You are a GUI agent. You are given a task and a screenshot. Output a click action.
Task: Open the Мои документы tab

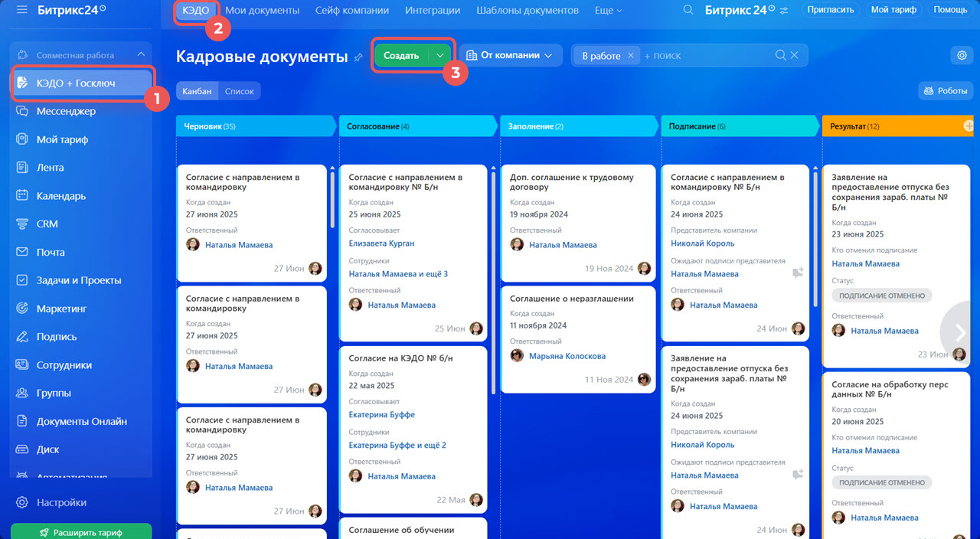click(262, 11)
